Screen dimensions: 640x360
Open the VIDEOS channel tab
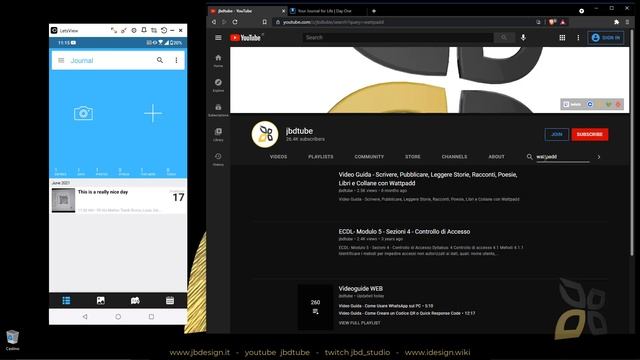tap(278, 157)
